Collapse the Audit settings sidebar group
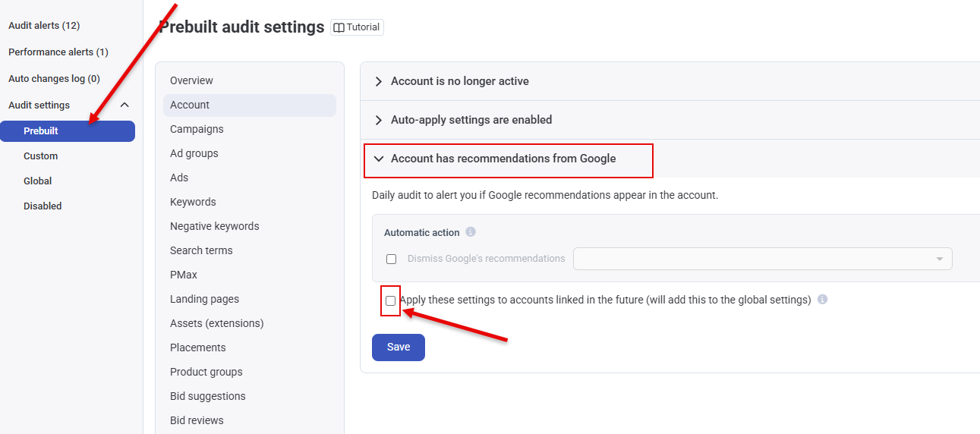This screenshot has width=980, height=434. pyautogui.click(x=124, y=105)
